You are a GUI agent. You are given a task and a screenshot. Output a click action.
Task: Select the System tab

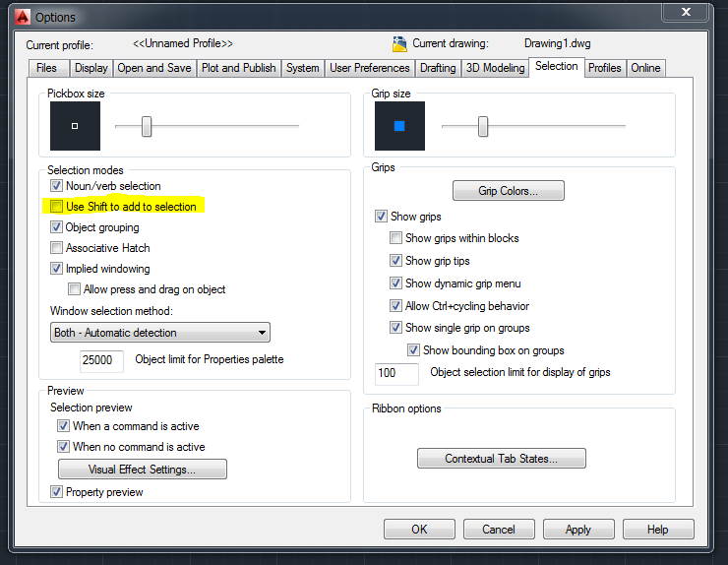point(303,68)
